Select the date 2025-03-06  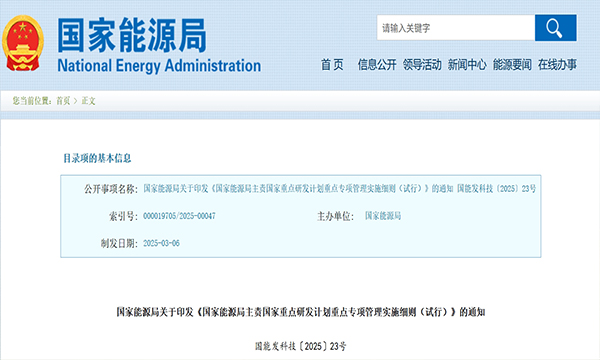[161, 243]
